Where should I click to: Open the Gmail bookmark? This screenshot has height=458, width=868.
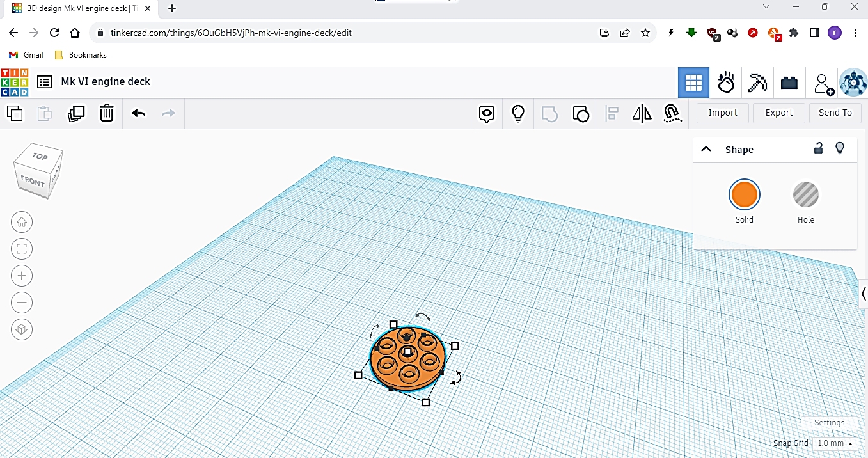(x=26, y=55)
